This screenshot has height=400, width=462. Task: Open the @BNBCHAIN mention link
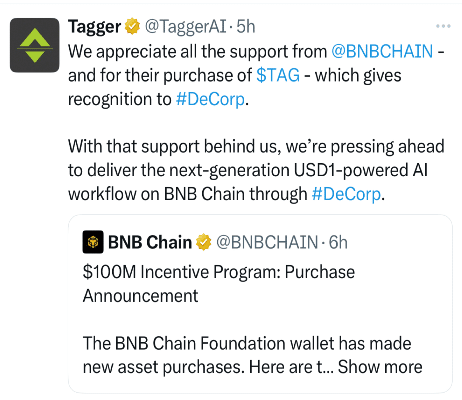[382, 52]
